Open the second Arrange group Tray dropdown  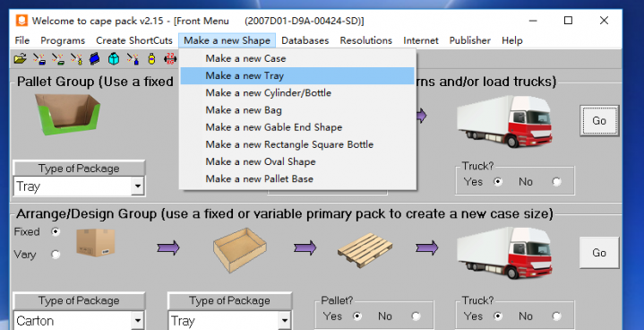(x=284, y=320)
